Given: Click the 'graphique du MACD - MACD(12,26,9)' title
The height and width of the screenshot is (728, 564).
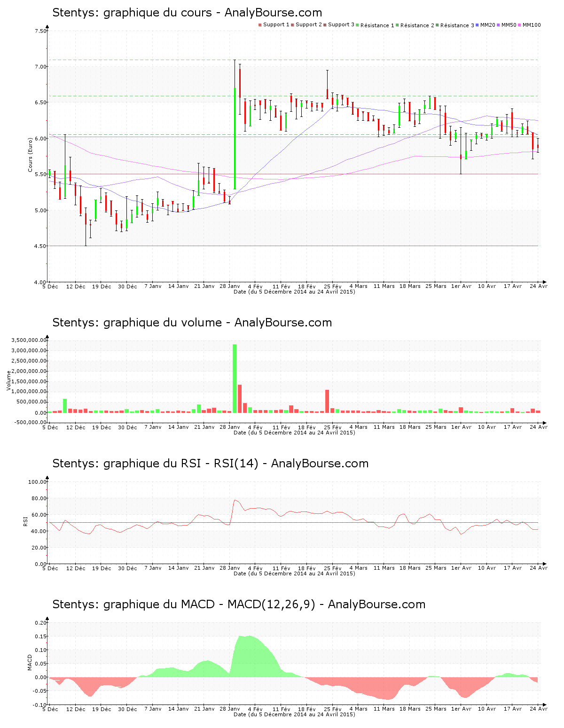Looking at the screenshot, I should [209, 604].
